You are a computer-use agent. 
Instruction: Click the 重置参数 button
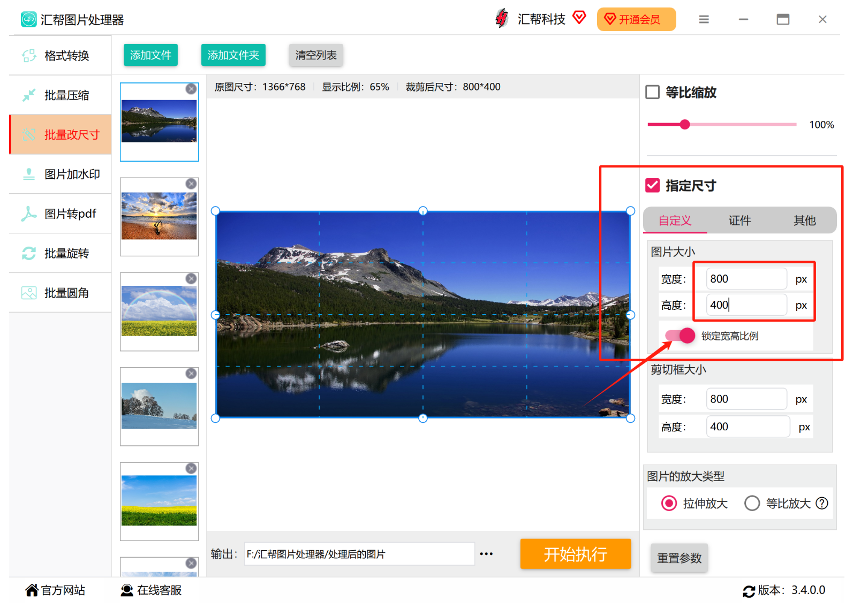pos(679,558)
